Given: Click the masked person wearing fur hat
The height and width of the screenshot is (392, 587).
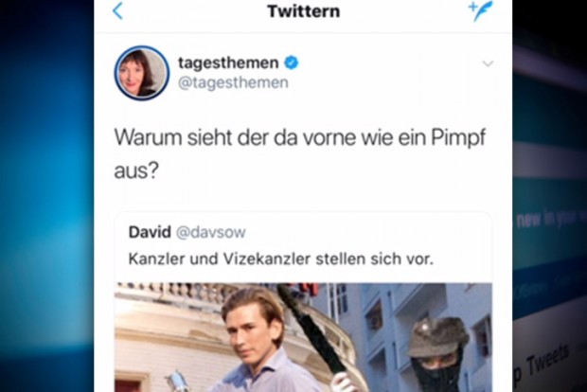Looking at the screenshot, I should click(437, 356).
